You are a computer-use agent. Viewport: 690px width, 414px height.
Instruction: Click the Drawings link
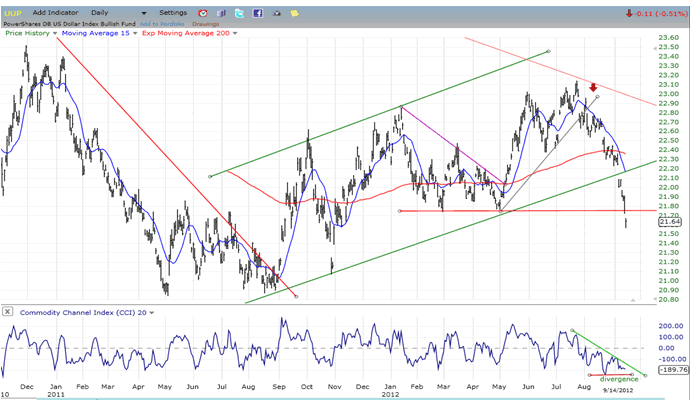pos(206,23)
